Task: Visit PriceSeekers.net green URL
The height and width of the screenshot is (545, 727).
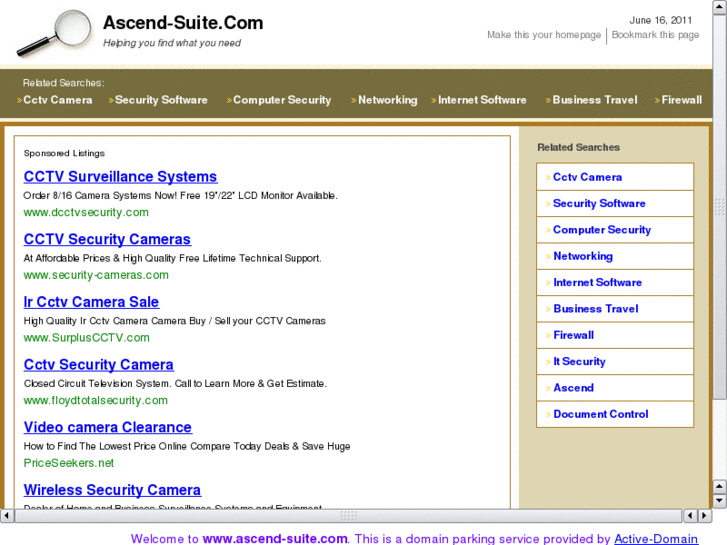Action: (69, 463)
